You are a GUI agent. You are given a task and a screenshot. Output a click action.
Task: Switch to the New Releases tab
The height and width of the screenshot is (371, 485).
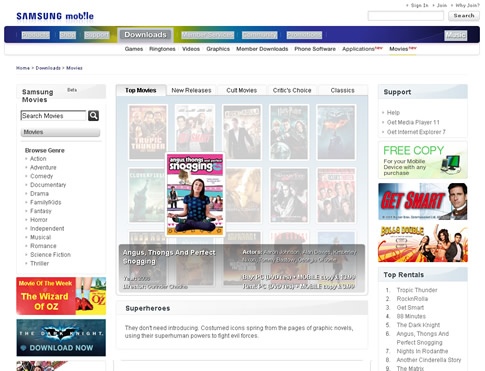[191, 90]
